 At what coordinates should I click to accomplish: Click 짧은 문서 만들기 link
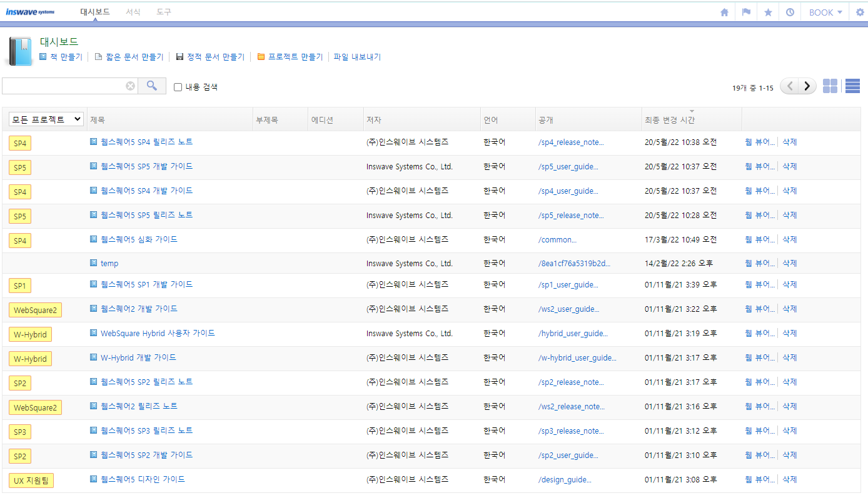(x=134, y=57)
